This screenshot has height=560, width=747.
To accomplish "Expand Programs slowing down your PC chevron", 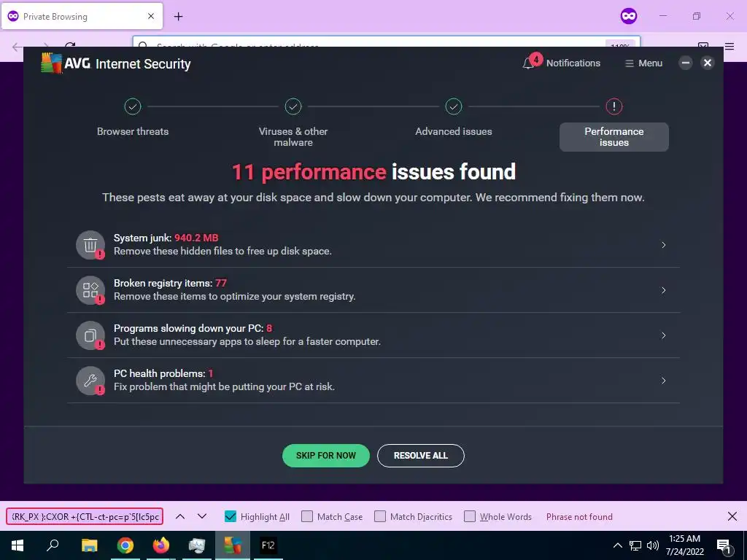I will [664, 335].
